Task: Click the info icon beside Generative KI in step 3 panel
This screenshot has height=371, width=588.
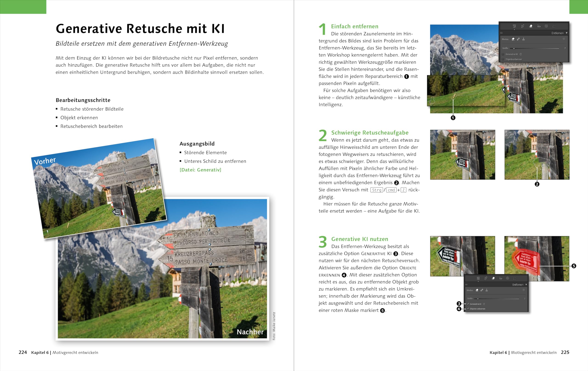Action: coord(484,304)
